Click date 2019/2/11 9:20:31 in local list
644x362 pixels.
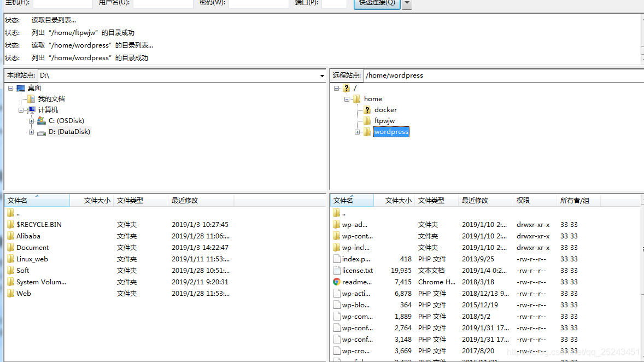click(x=200, y=282)
